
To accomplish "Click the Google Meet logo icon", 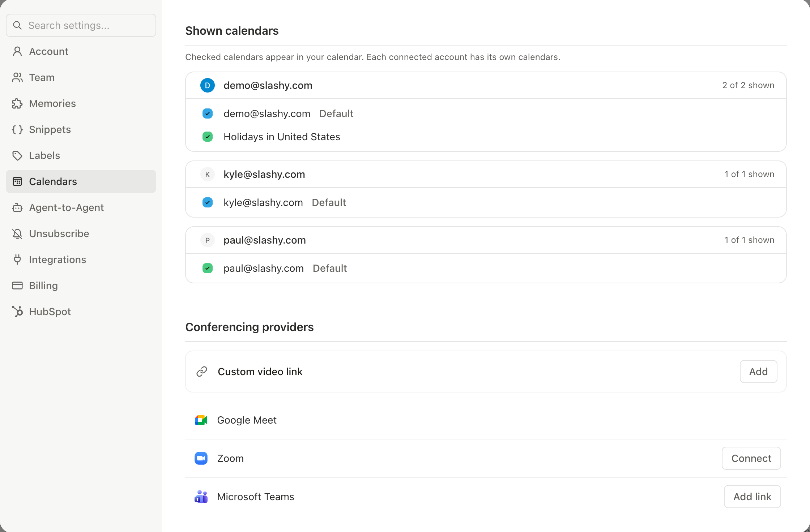I will coord(201,420).
